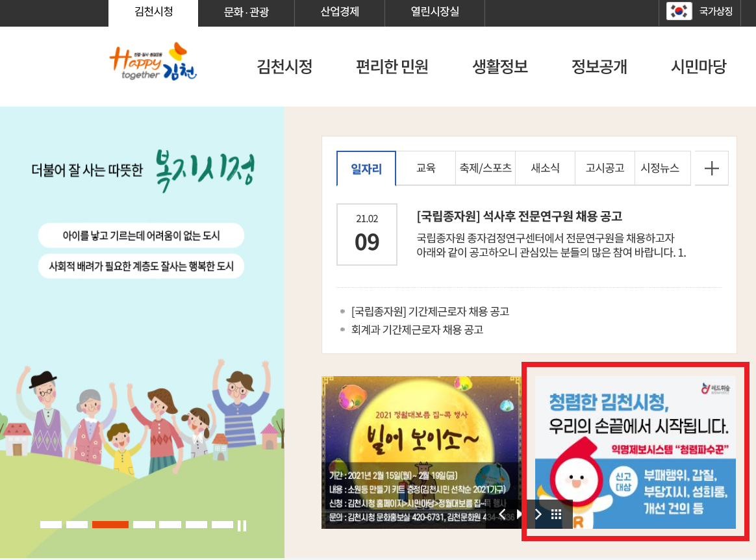This screenshot has width=756, height=560.
Task: Switch to the 교육 tab
Action: click(x=425, y=168)
